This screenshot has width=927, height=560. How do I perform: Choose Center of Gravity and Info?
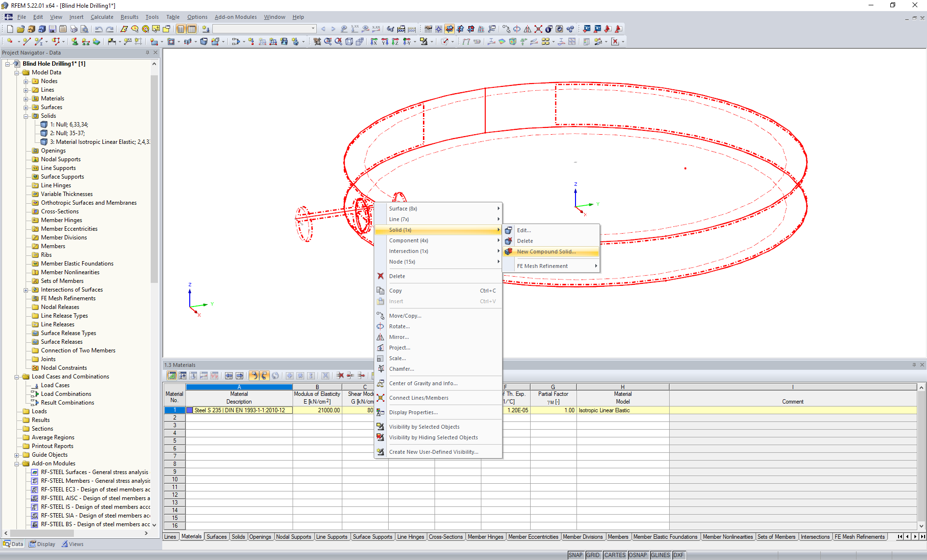[423, 383]
